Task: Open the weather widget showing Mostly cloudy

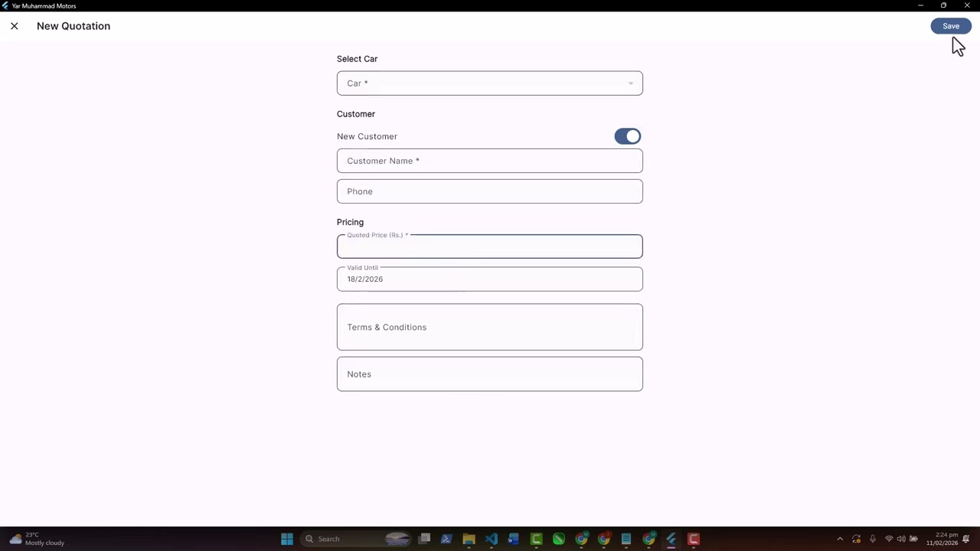Action: [x=37, y=539]
